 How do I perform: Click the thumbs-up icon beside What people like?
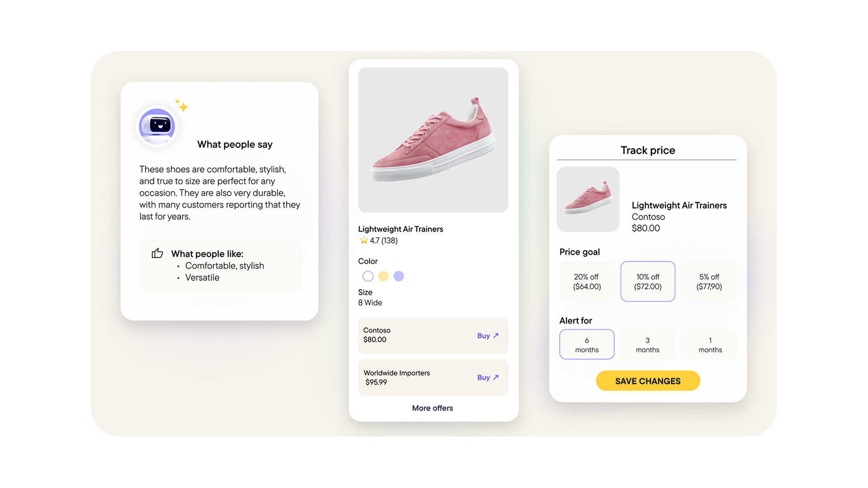tap(157, 253)
